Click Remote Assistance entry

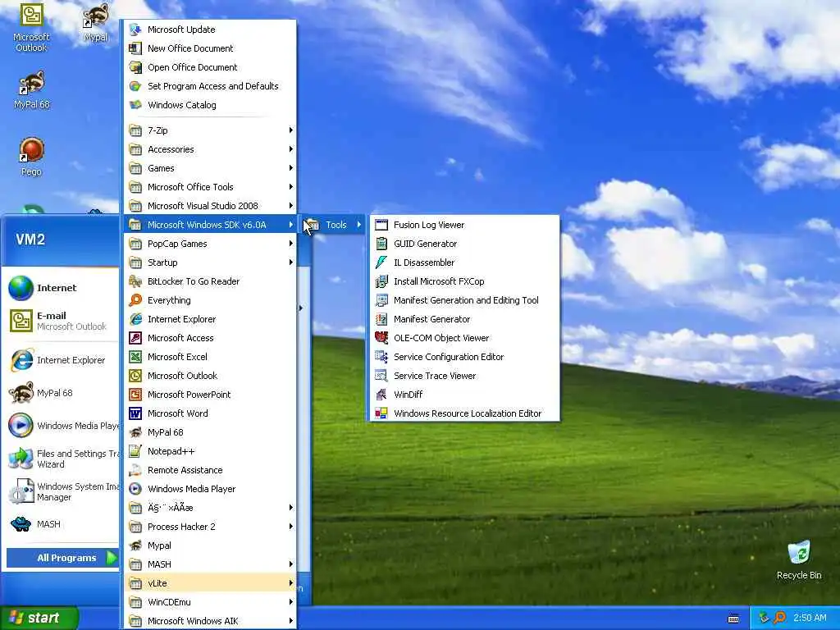pyautogui.click(x=210, y=470)
